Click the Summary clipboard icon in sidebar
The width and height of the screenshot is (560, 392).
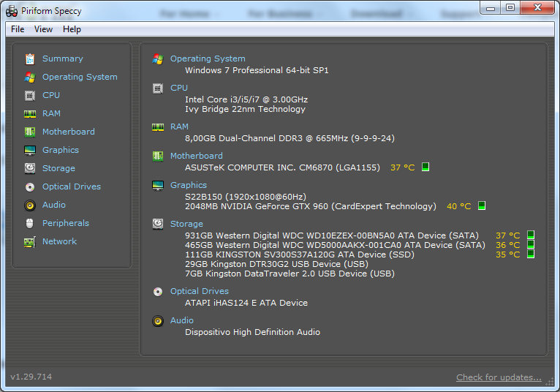(30, 59)
